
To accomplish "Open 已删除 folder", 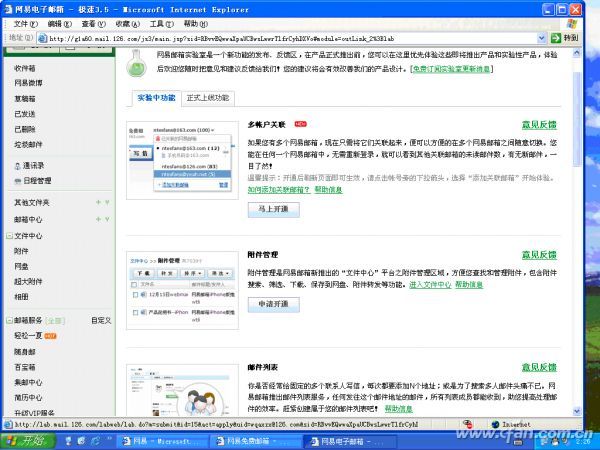I will (x=24, y=129).
